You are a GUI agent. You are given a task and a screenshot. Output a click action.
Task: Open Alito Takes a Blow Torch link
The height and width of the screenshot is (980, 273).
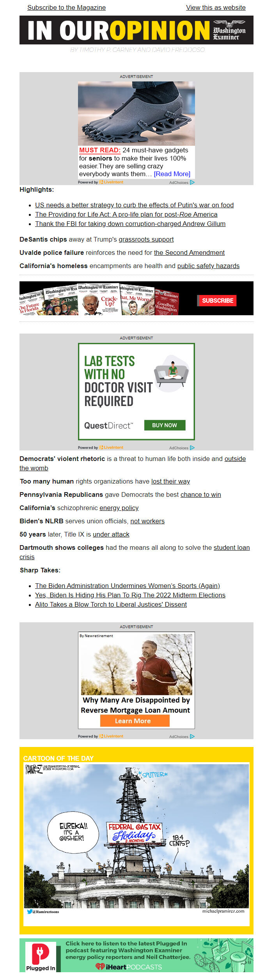click(111, 604)
